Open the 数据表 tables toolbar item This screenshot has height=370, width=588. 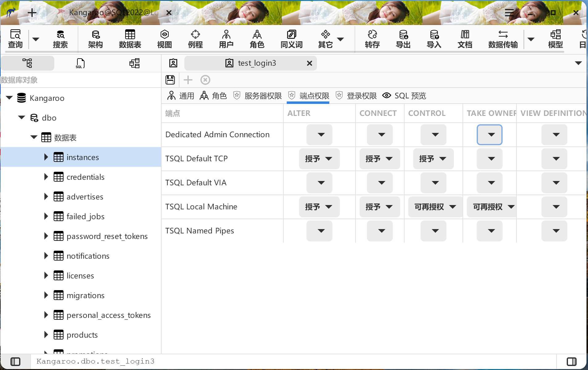click(130, 39)
